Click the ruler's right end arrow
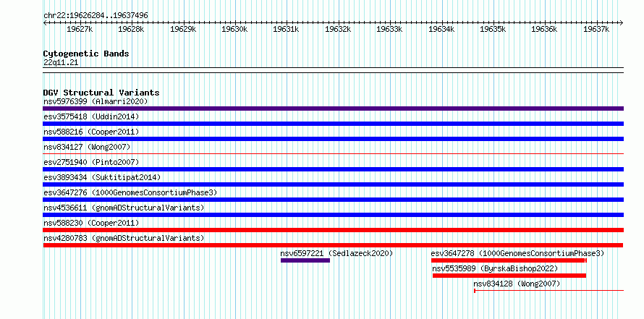Screen dimensions: 644x319 click(x=622, y=22)
